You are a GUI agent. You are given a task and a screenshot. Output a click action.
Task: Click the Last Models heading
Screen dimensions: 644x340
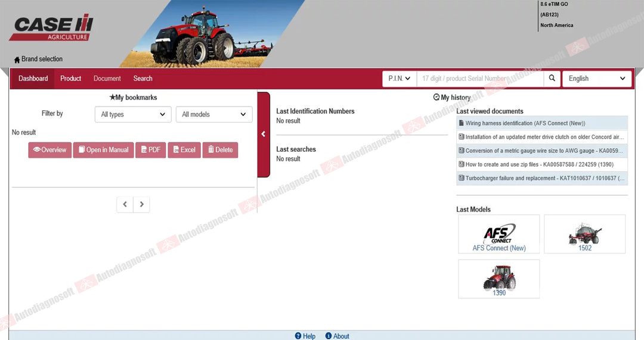[x=473, y=209]
